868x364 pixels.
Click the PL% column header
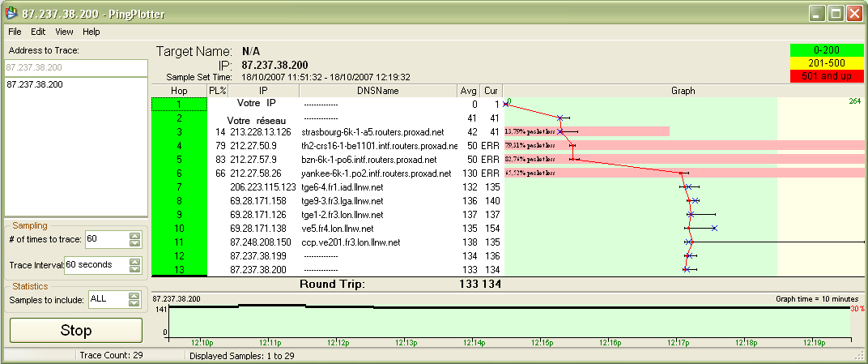pos(218,91)
